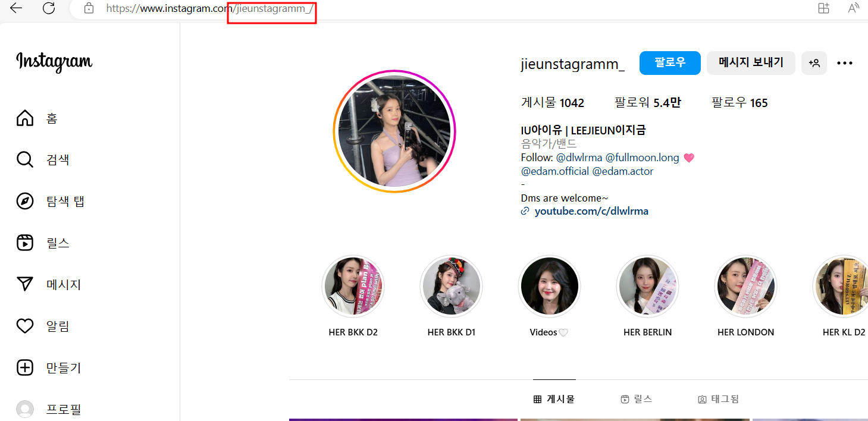Select the 검색 search icon

point(24,159)
